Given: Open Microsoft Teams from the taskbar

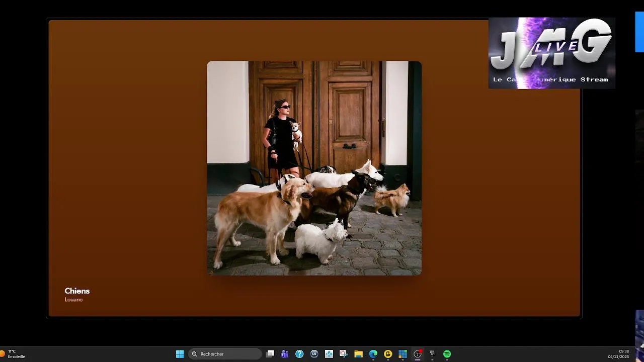Looking at the screenshot, I should [x=285, y=354].
